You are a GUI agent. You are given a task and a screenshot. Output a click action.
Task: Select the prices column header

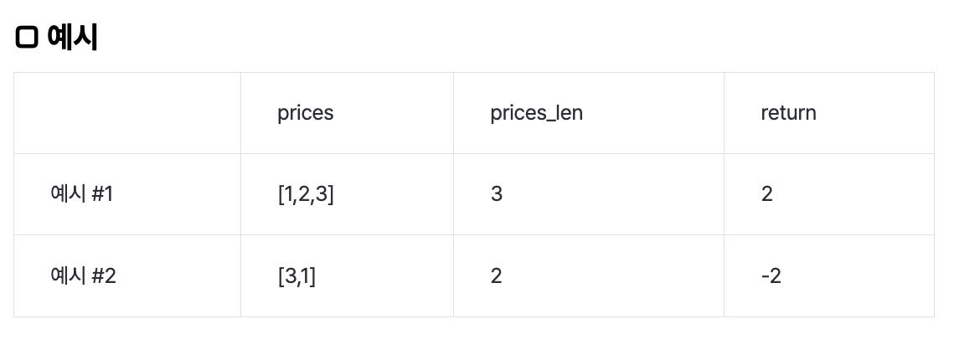305,113
